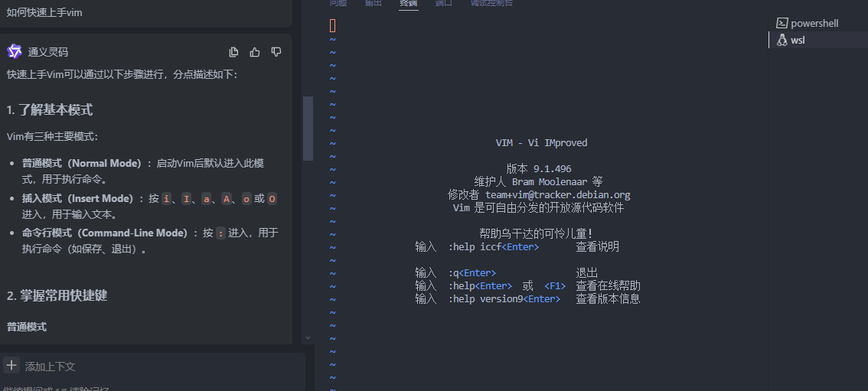
Task: Click the lowercase i key code
Action: pos(166,198)
